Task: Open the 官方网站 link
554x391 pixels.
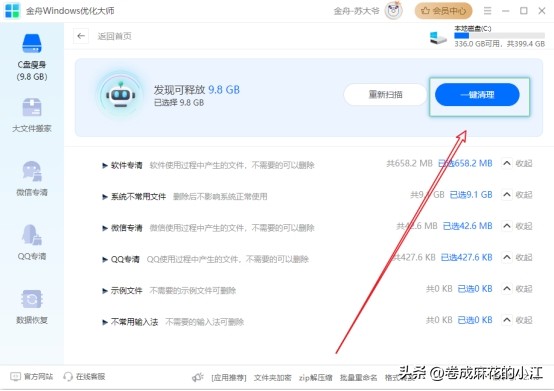Action: point(38,377)
